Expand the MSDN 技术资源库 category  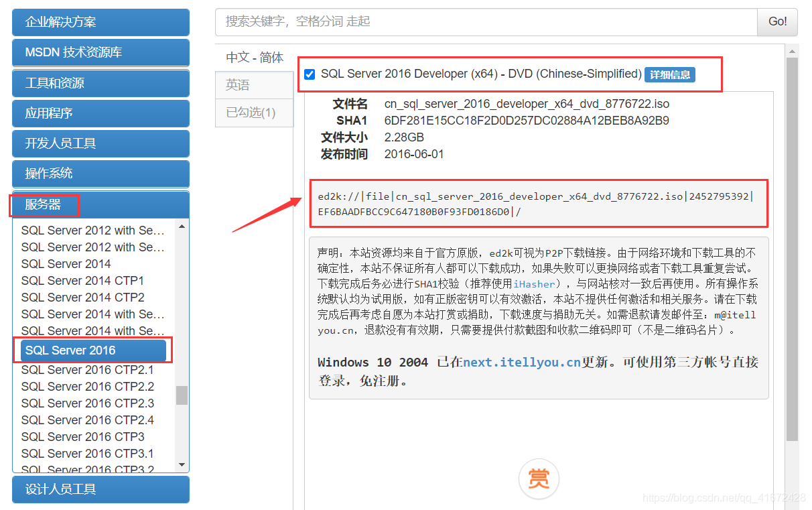tap(100, 52)
